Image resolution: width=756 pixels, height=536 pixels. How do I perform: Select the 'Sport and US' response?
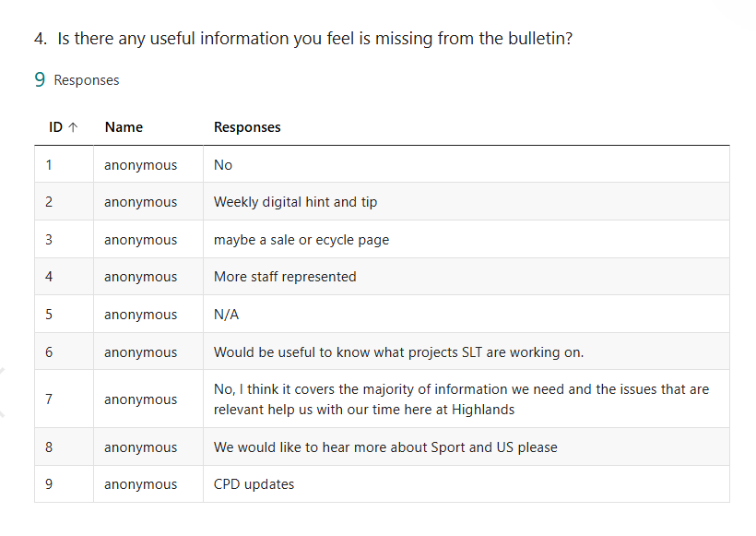coord(385,447)
